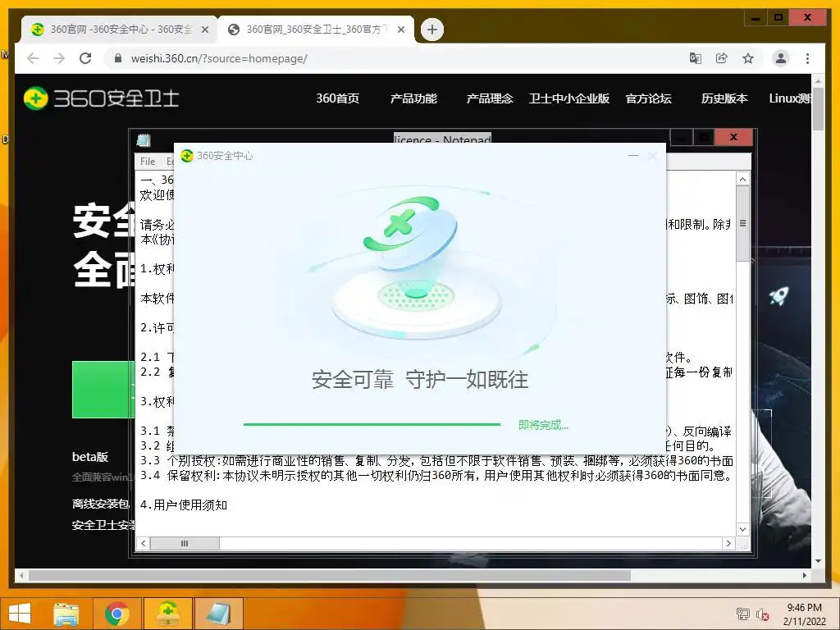Open a new Chrome tab
The width and height of the screenshot is (840, 630).
point(431,30)
